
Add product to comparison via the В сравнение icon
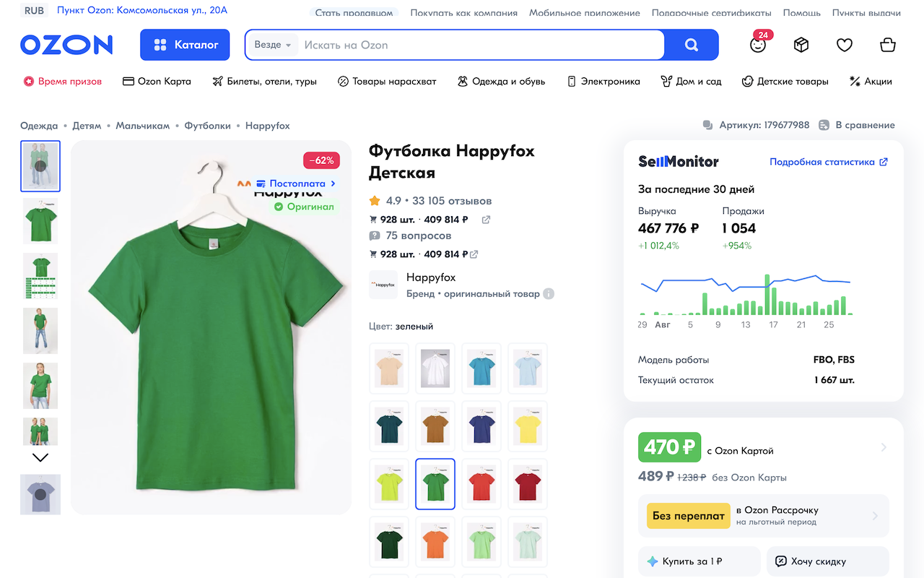click(x=823, y=124)
